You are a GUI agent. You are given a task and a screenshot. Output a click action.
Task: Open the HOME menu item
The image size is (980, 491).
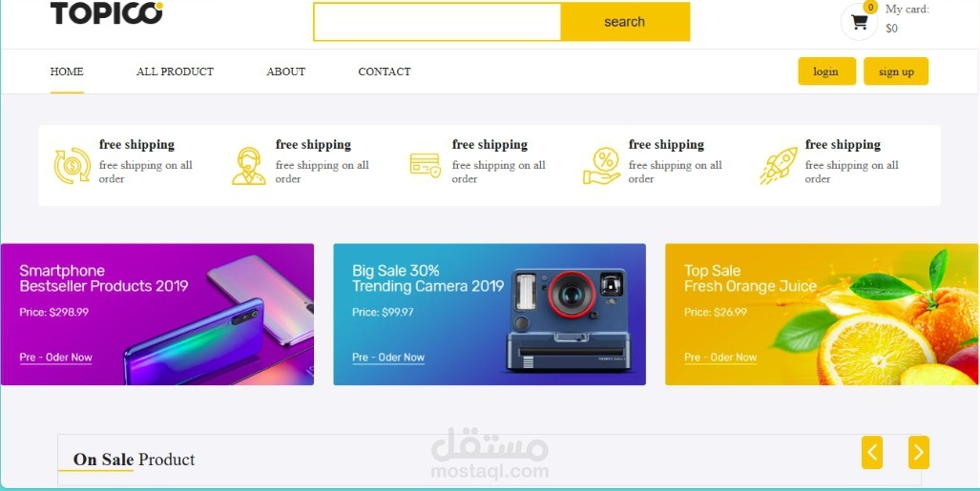pos(67,72)
